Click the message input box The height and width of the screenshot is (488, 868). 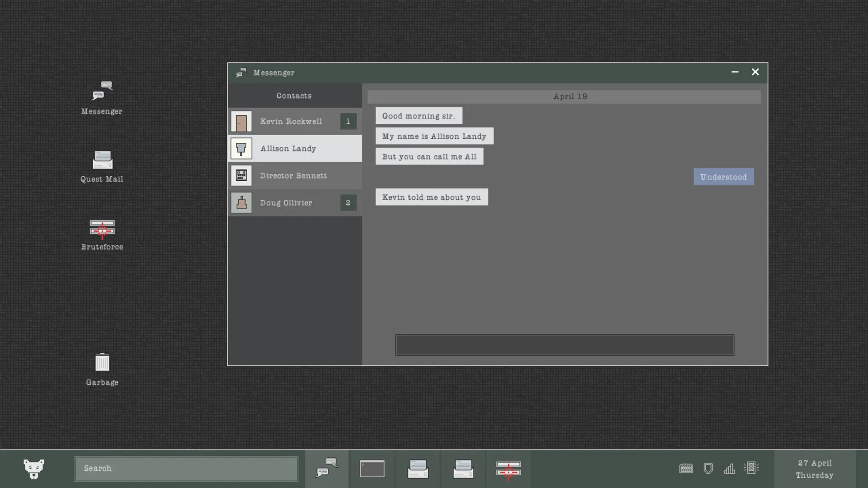[x=564, y=345]
